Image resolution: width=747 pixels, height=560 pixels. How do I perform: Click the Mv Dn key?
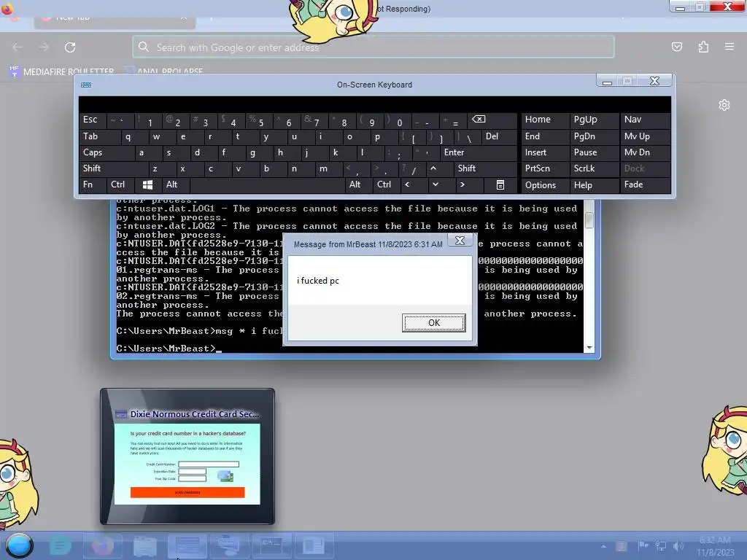(x=645, y=152)
